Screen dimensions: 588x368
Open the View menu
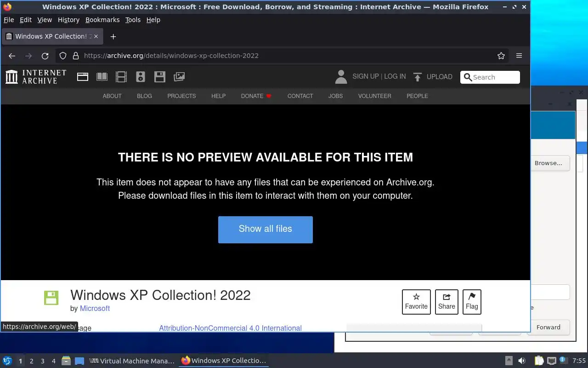click(45, 20)
